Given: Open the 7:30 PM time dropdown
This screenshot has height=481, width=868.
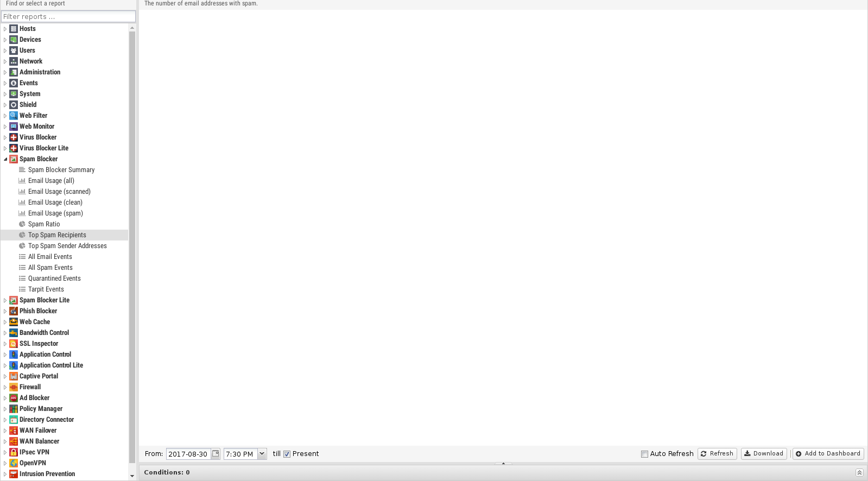Looking at the screenshot, I should [262, 454].
